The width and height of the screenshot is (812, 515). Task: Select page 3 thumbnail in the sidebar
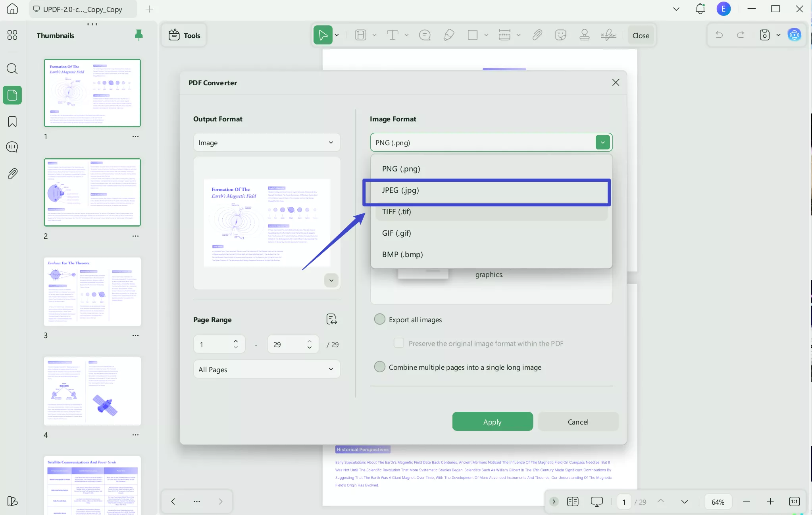pos(92,292)
